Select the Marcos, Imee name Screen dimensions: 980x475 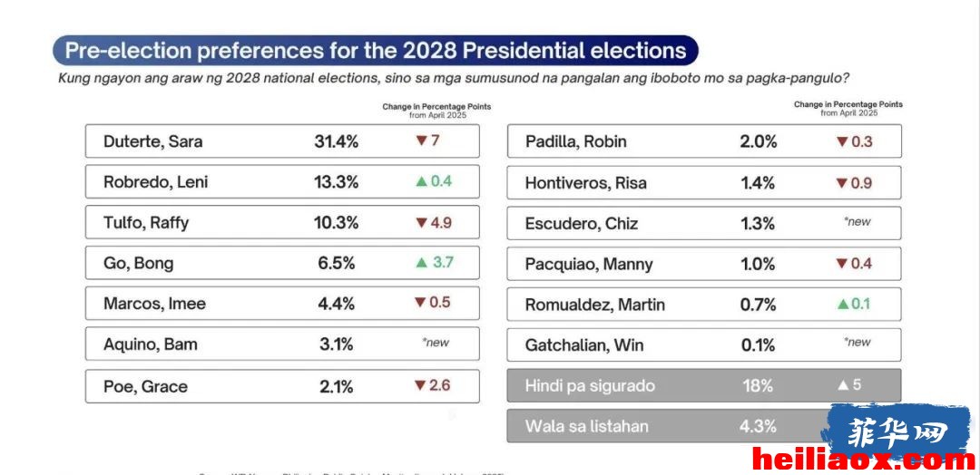(x=154, y=304)
